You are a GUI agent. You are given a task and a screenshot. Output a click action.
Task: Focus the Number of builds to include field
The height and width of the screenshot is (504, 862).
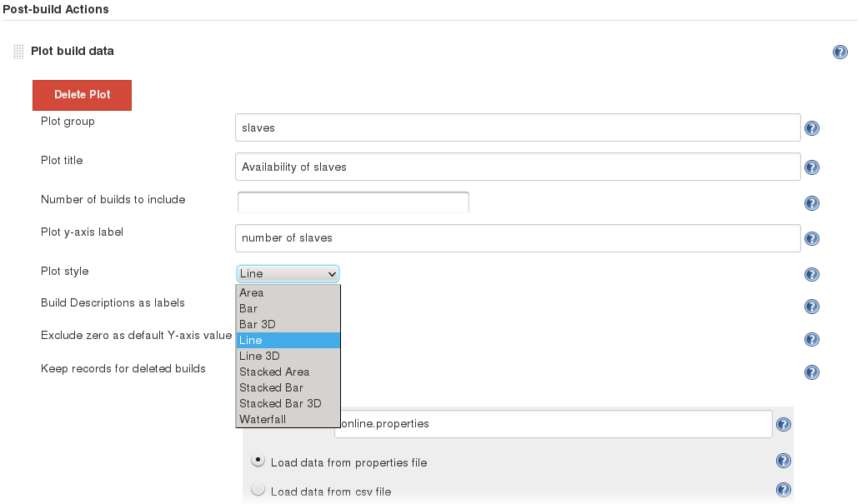(353, 202)
